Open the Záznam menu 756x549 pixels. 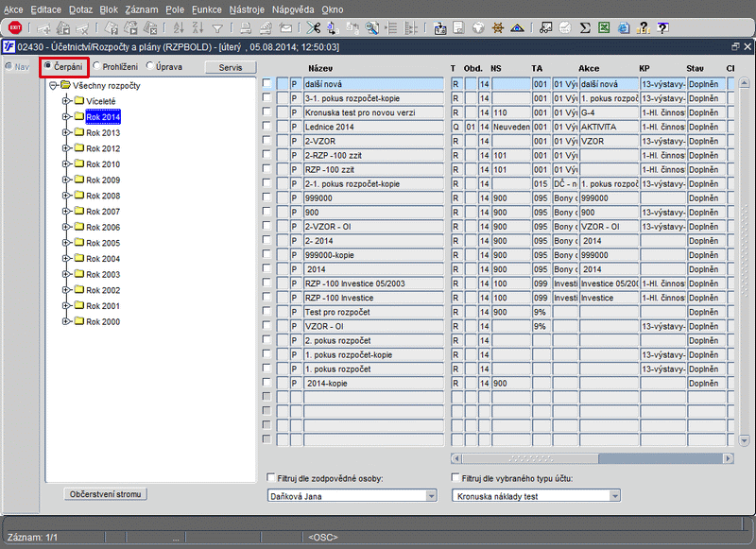141,9
